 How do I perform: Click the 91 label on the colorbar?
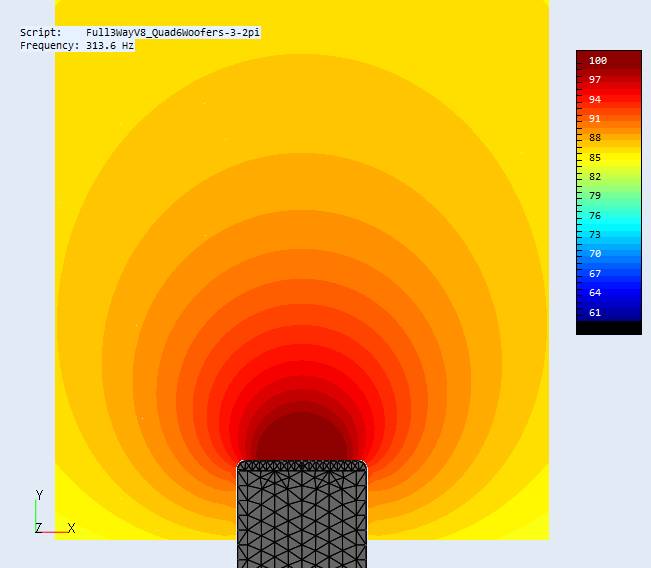click(595, 119)
